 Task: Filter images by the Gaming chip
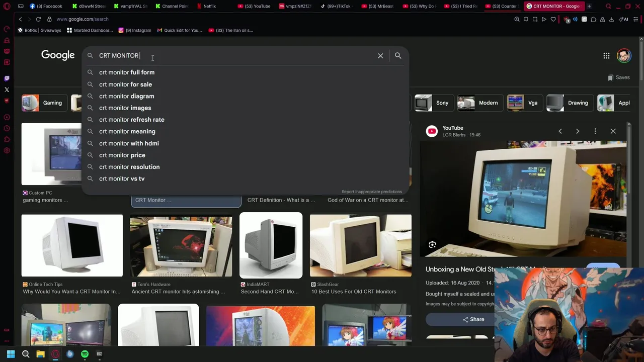point(44,103)
